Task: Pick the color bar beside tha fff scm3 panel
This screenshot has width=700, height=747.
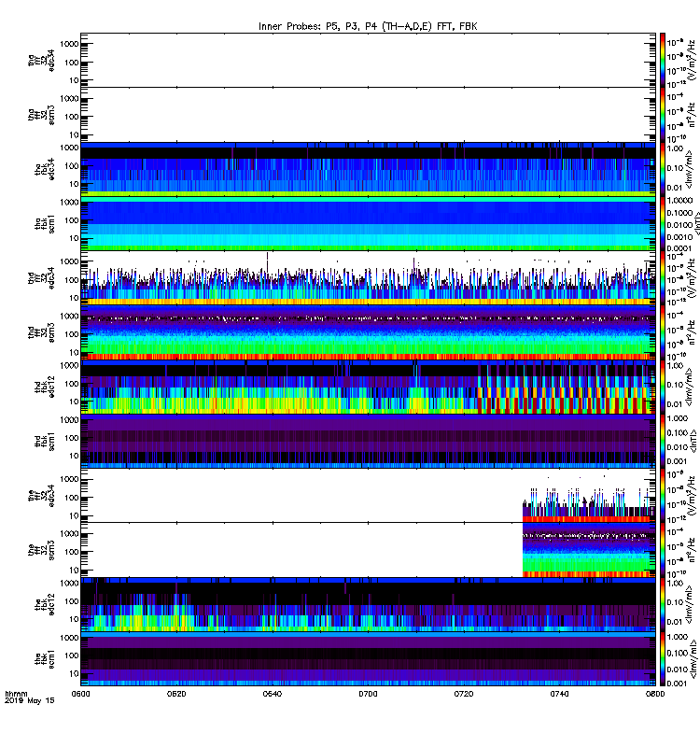Action: click(x=663, y=115)
